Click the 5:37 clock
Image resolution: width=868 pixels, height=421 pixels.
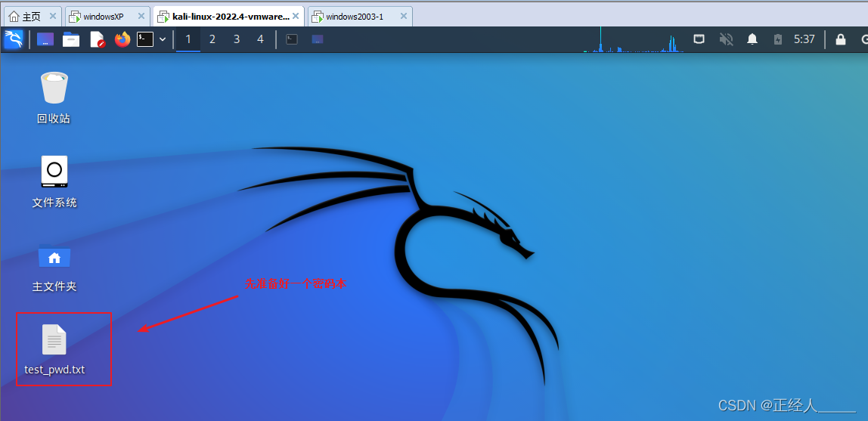(x=804, y=39)
